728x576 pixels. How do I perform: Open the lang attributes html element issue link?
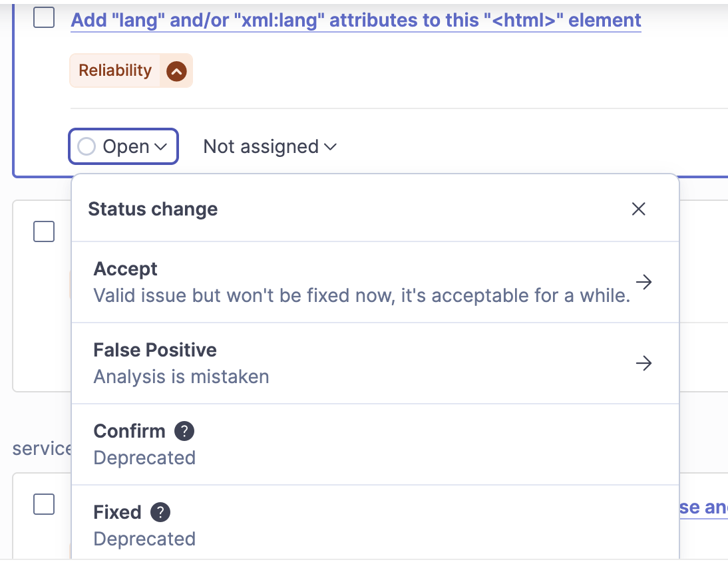point(355,20)
